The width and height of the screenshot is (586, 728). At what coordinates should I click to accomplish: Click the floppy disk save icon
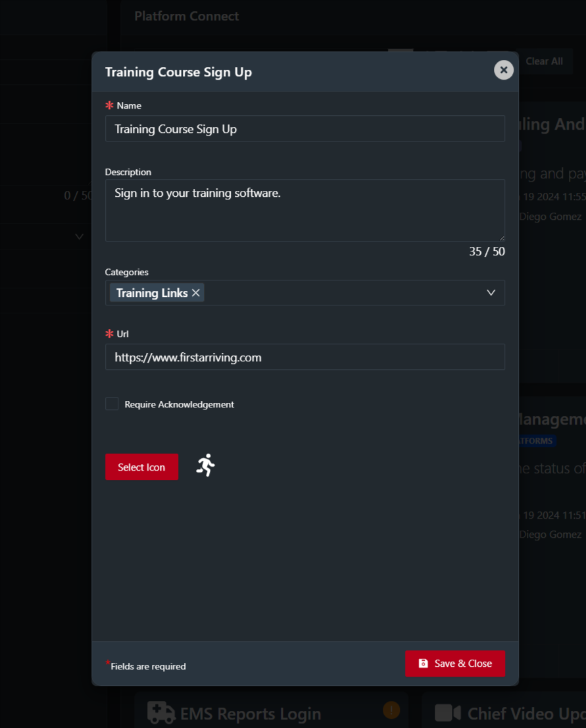[x=423, y=663]
